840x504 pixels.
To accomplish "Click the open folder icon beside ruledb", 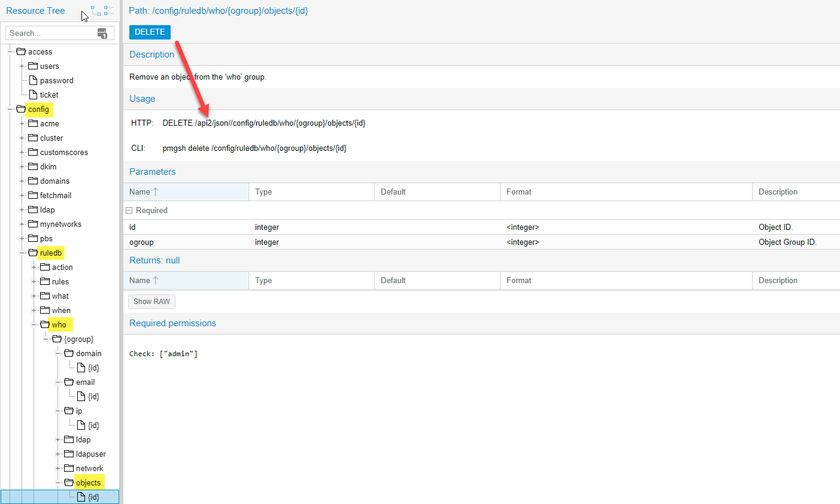I will pos(33,253).
